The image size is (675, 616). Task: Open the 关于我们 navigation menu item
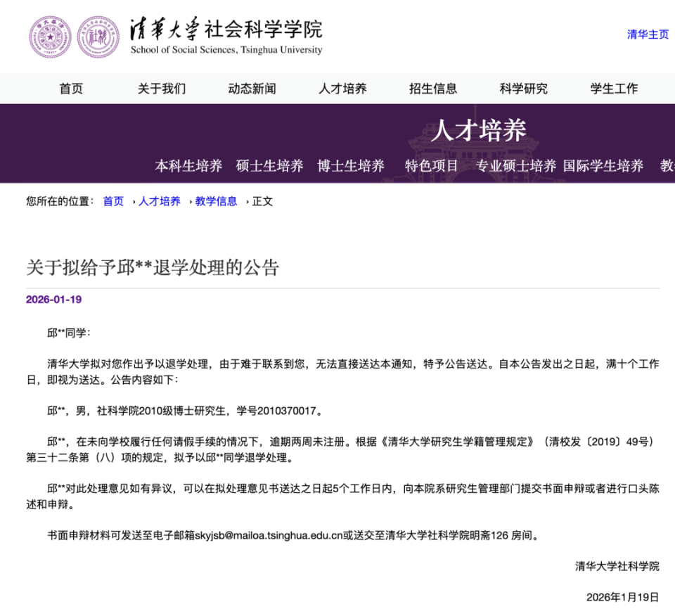(x=161, y=89)
